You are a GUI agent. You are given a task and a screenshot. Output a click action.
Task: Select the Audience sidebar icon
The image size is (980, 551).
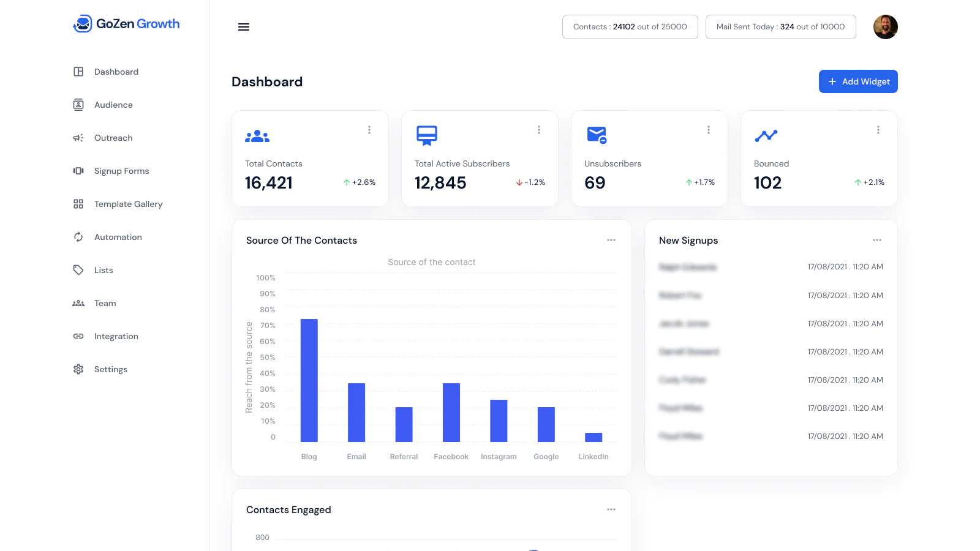(x=78, y=105)
